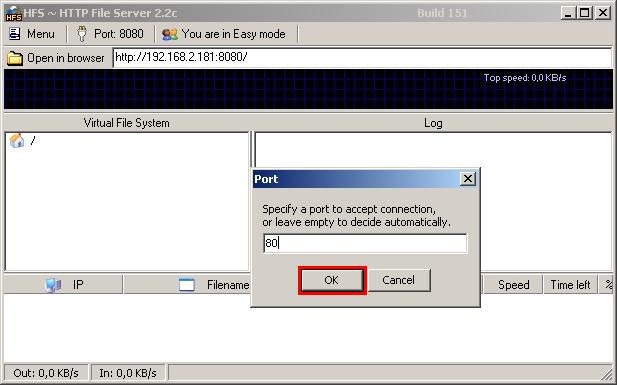
Task: Click the HFS application logo icon
Action: [x=13, y=13]
